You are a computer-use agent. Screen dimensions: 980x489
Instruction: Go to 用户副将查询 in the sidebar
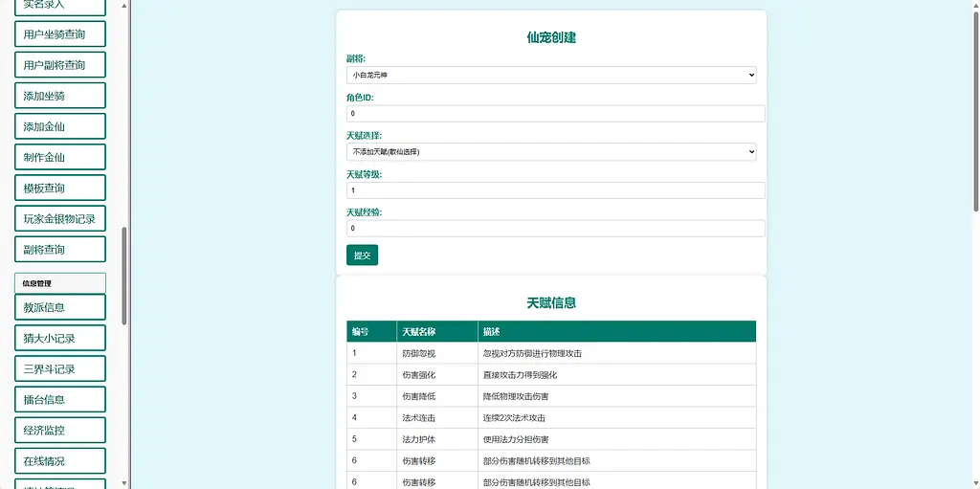[59, 65]
